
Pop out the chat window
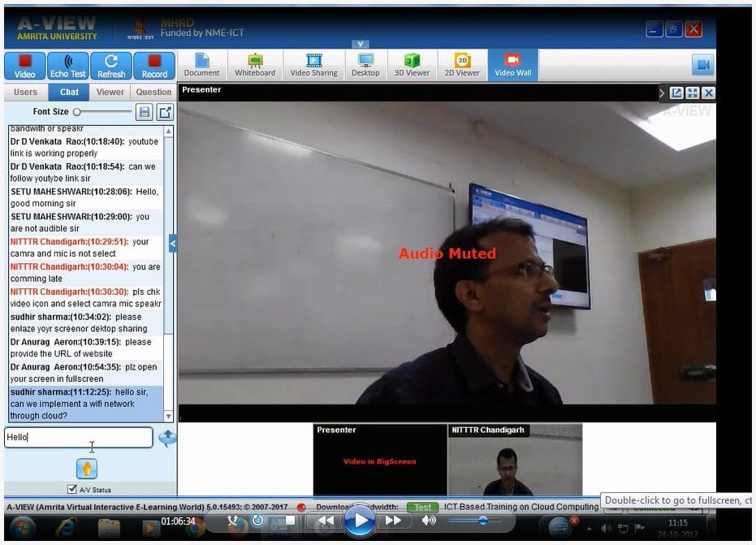pos(165,112)
